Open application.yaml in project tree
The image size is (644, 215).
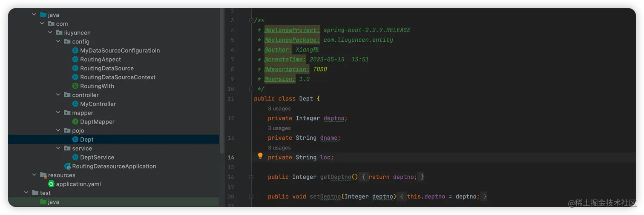click(78, 184)
